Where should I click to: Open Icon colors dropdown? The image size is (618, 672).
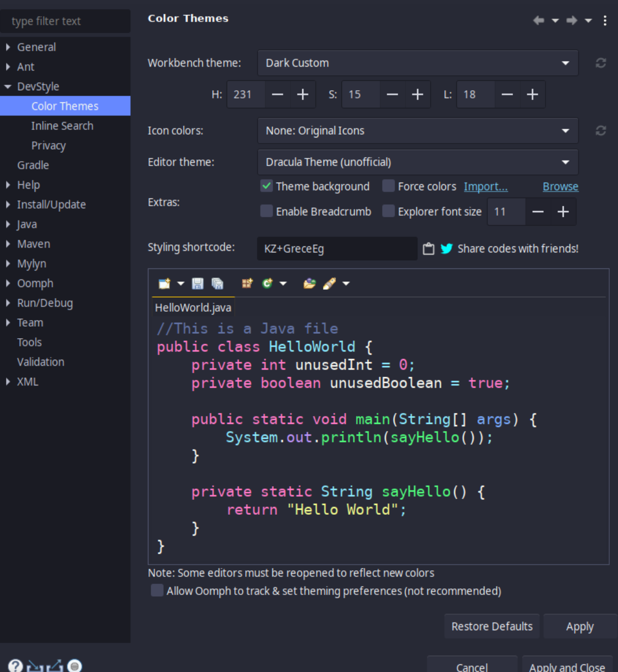point(418,131)
